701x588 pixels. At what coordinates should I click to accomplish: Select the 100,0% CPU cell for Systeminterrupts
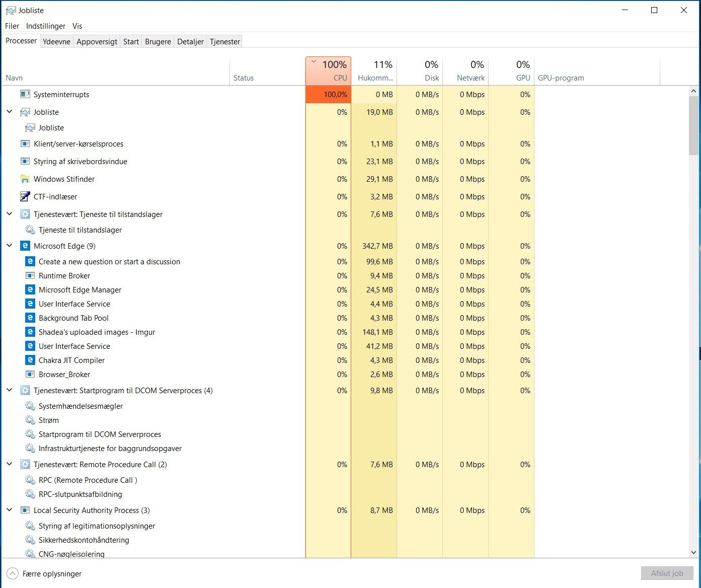point(328,94)
